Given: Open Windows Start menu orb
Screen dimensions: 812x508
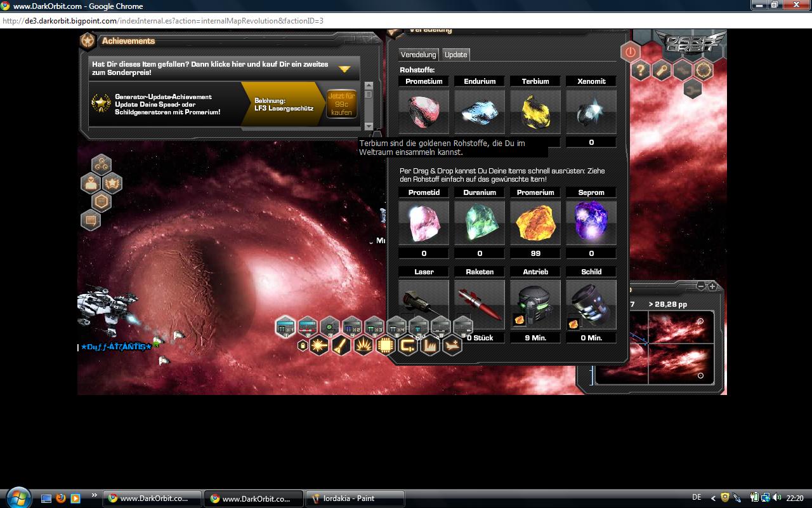Looking at the screenshot, I should pyautogui.click(x=17, y=497).
